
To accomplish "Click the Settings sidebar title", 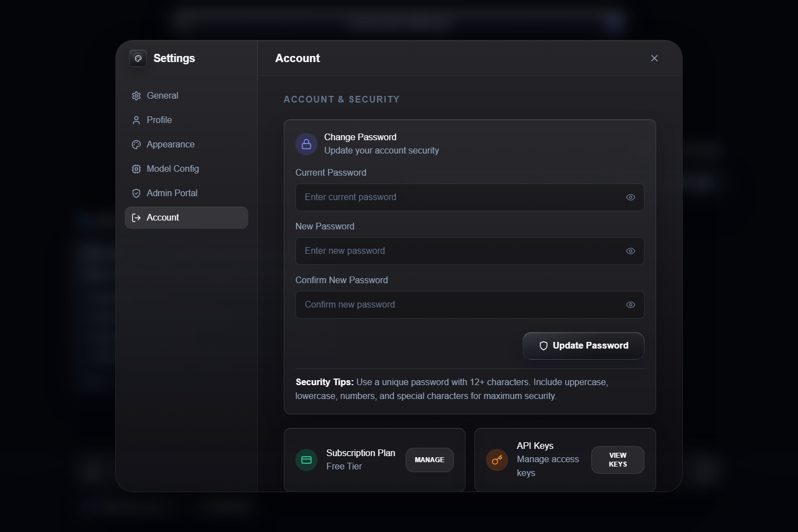I will (174, 58).
